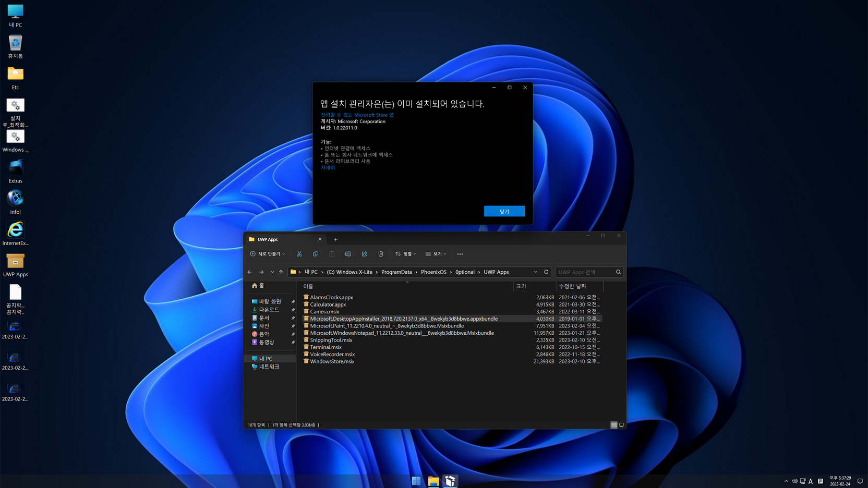Refresh the UWP Apps folder

(546, 272)
